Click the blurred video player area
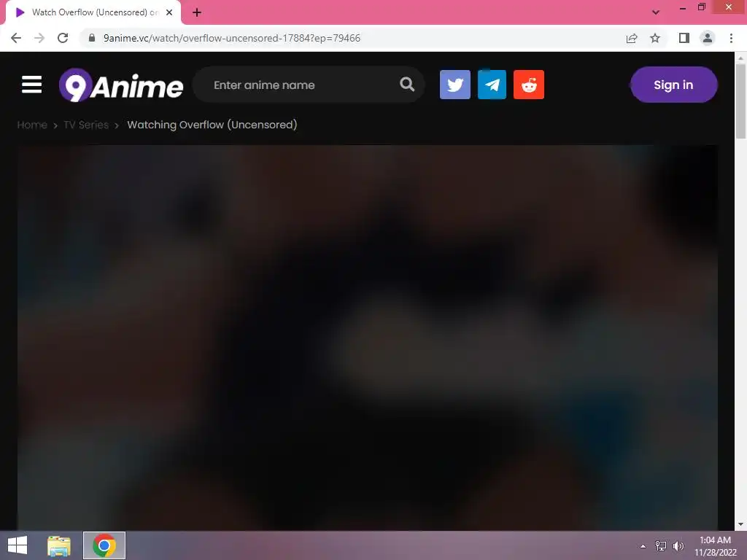Screen dimensions: 747x560 (368, 337)
